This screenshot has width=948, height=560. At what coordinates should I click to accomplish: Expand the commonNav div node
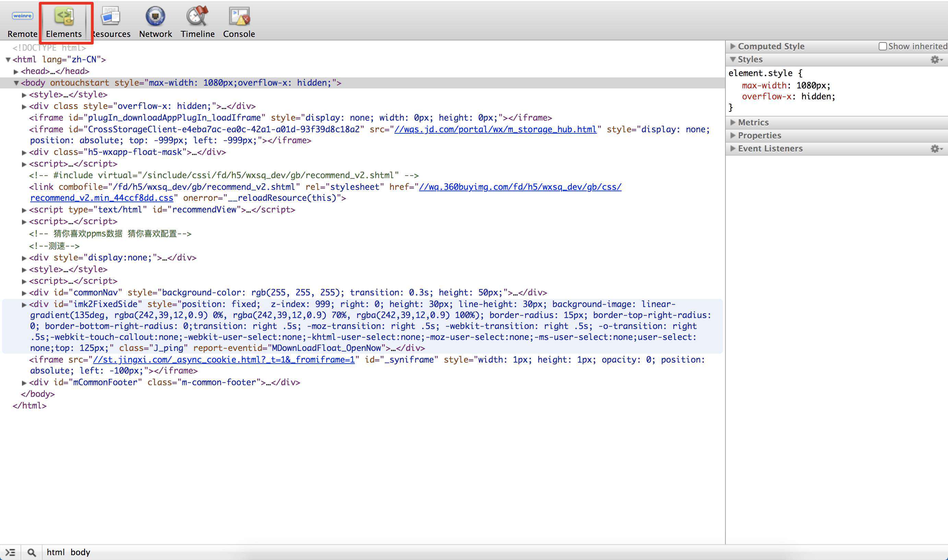coord(24,293)
